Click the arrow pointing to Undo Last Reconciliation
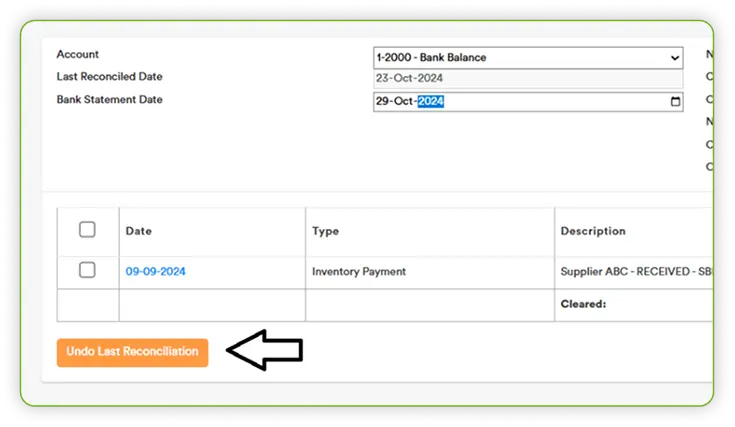 tap(265, 350)
